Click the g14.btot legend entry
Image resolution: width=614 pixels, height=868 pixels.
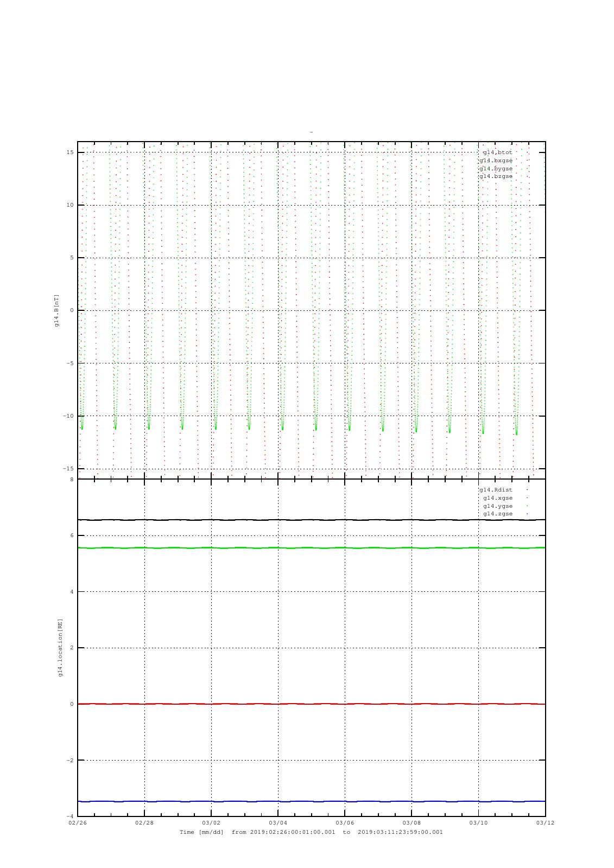pos(497,152)
